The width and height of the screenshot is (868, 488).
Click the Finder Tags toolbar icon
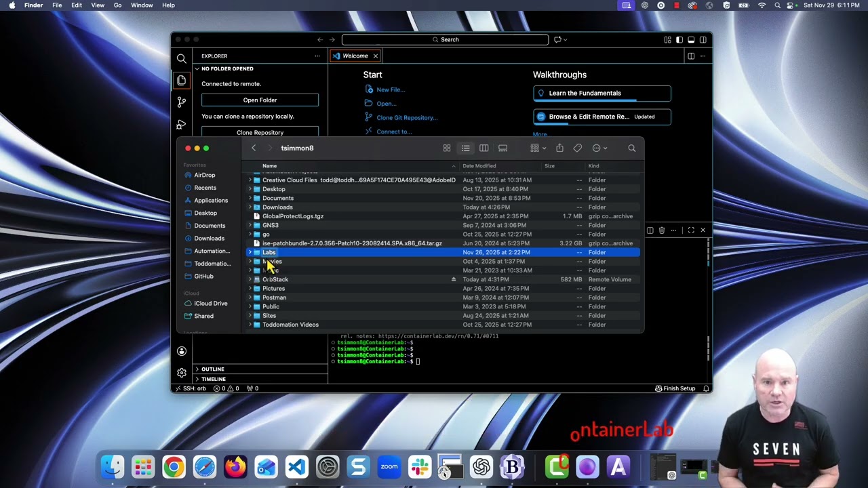(578, 148)
